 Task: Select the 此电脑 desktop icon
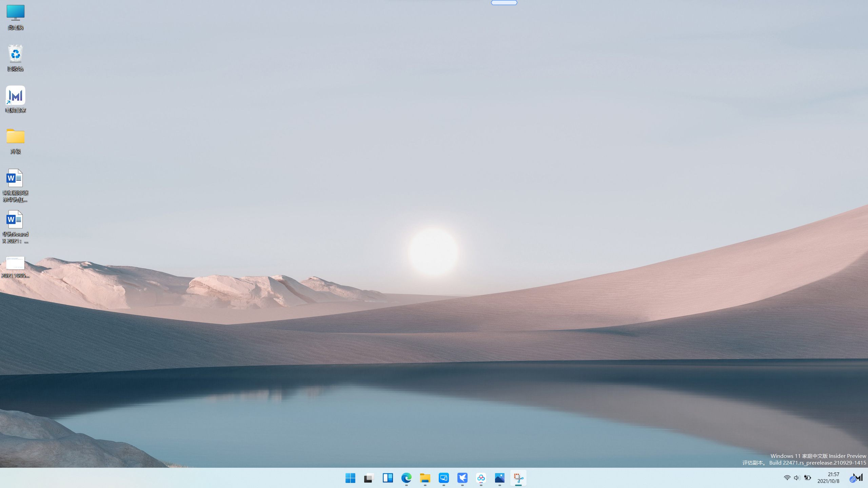point(15,17)
